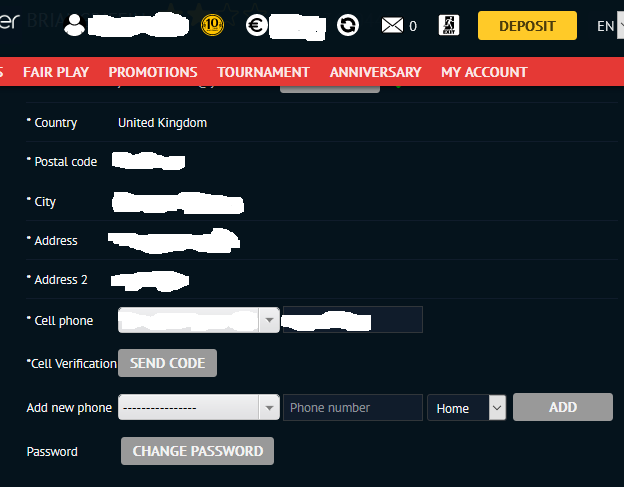This screenshot has height=487, width=624.
Task: Click the yellow DEPOSIT button
Action: click(527, 25)
